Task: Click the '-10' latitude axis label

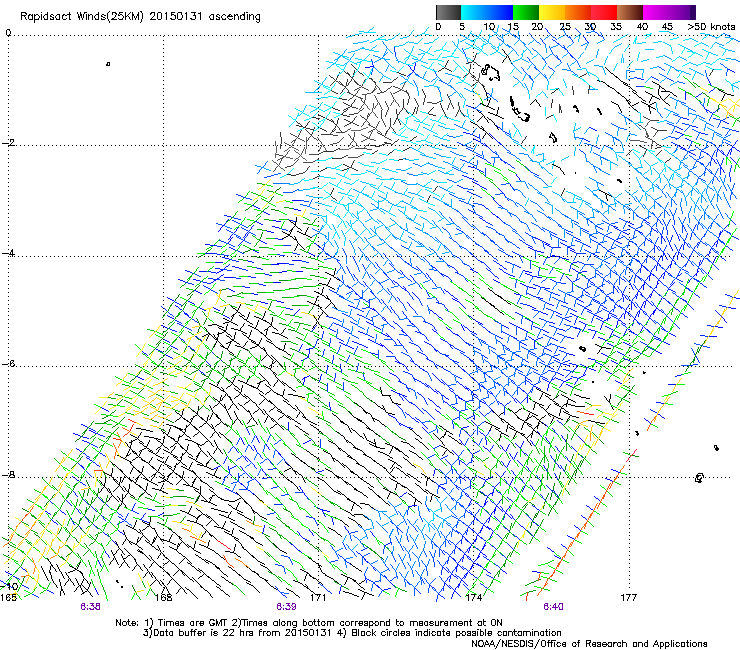Action: tap(9, 586)
